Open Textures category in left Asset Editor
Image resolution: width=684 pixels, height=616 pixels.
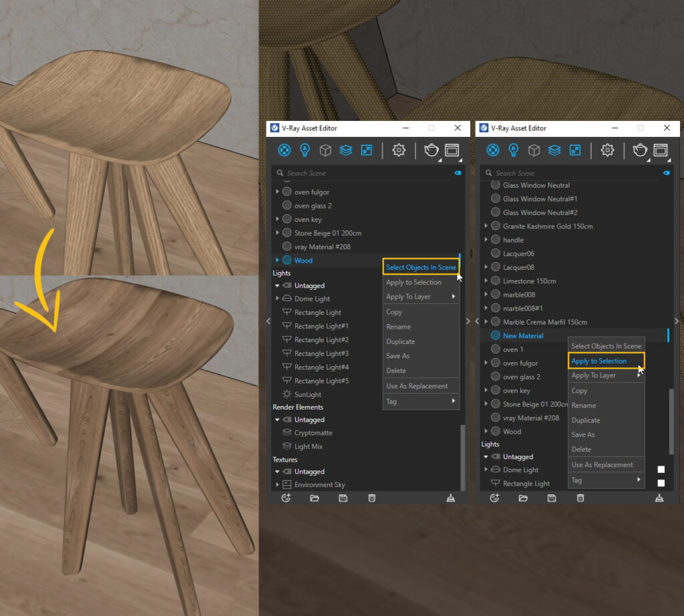tap(366, 150)
